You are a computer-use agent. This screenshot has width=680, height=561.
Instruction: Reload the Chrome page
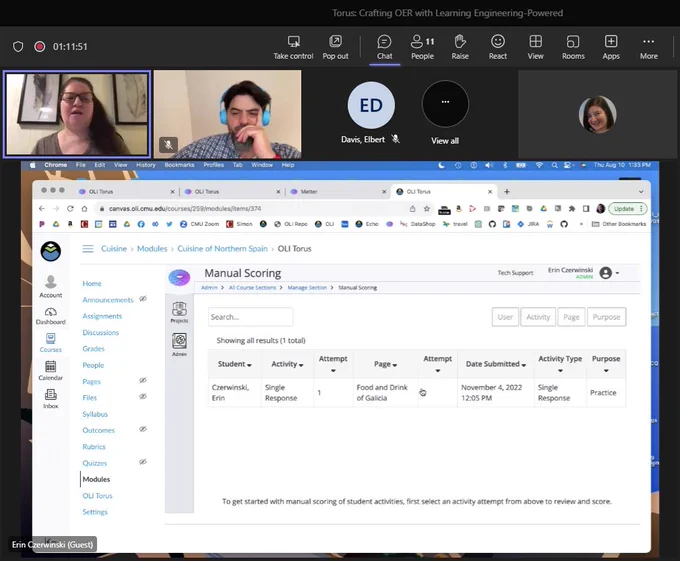click(x=70, y=209)
